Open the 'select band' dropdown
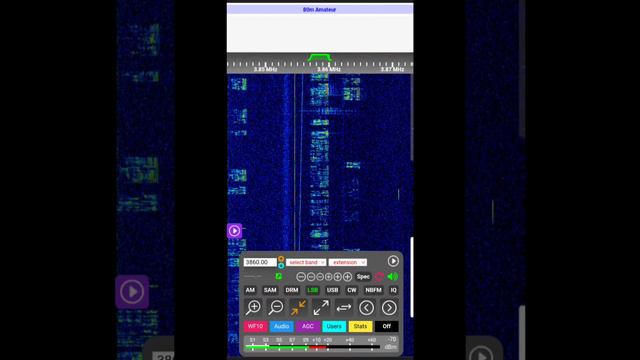The height and width of the screenshot is (360, 640). (306, 262)
